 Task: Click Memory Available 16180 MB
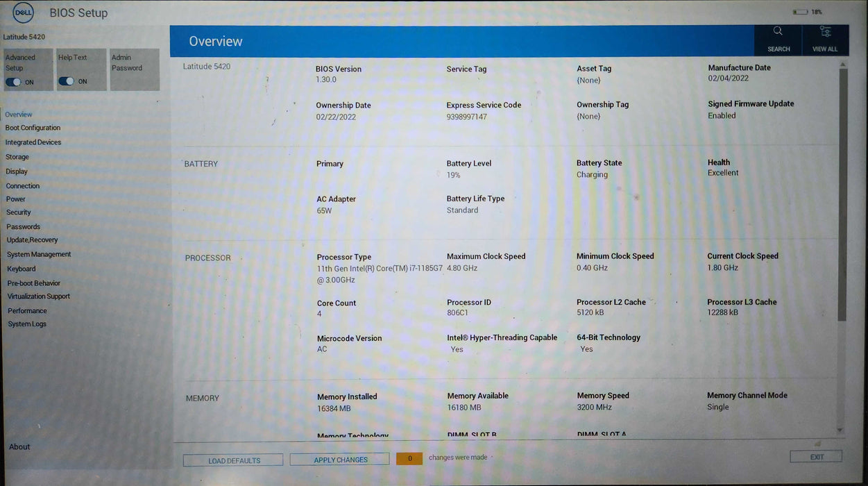coord(464,408)
